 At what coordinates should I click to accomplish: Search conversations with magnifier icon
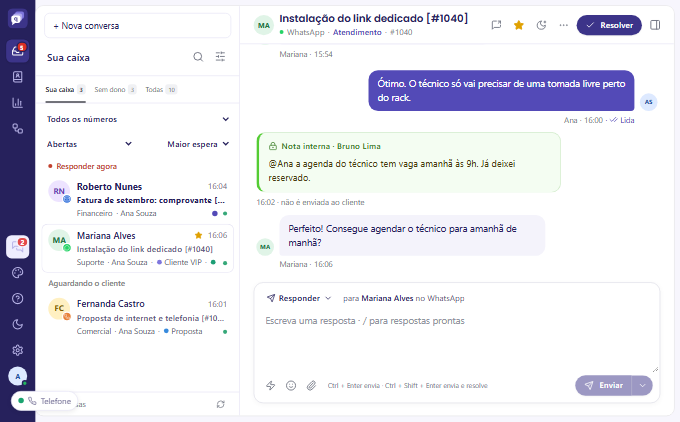coord(198,57)
